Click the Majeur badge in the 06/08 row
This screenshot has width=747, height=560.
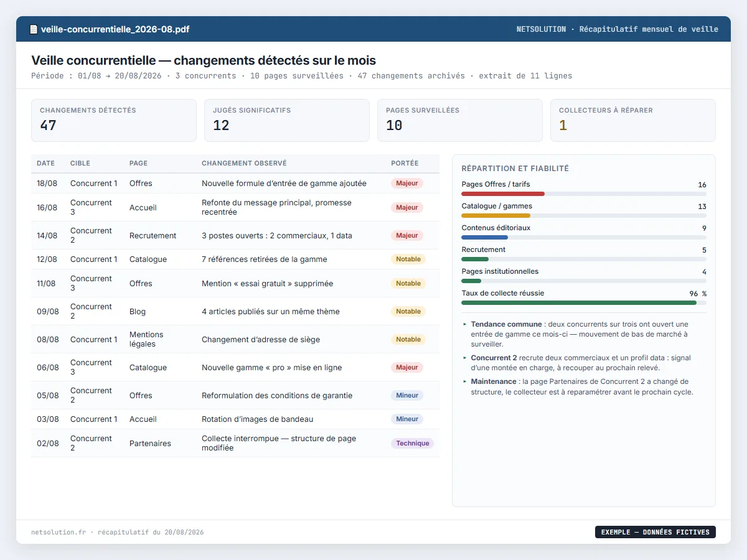tap(407, 368)
